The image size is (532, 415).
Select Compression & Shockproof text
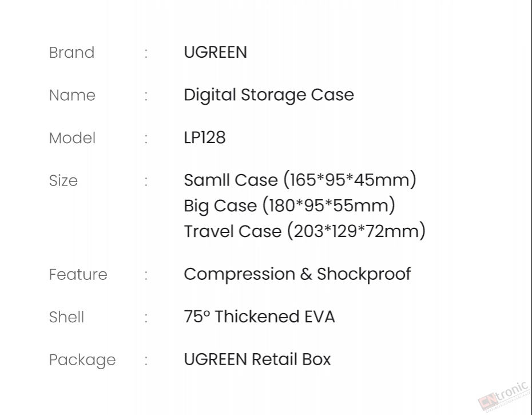pyautogui.click(x=297, y=274)
